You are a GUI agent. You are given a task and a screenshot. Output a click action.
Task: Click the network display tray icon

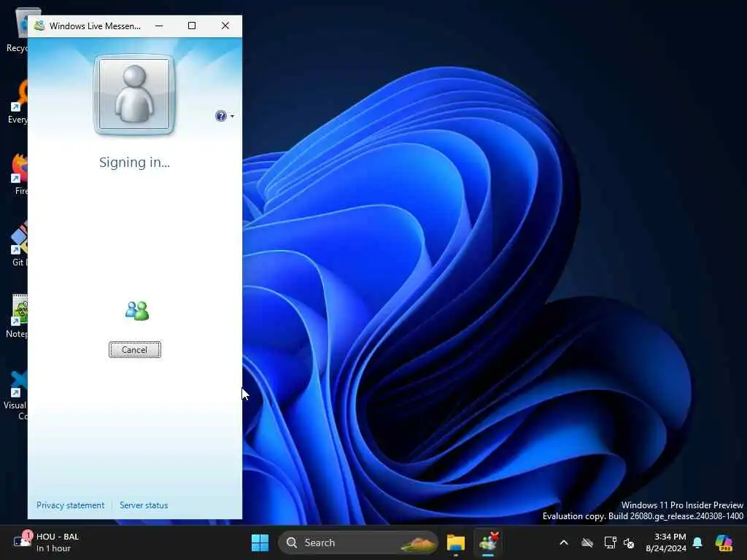pyautogui.click(x=610, y=542)
